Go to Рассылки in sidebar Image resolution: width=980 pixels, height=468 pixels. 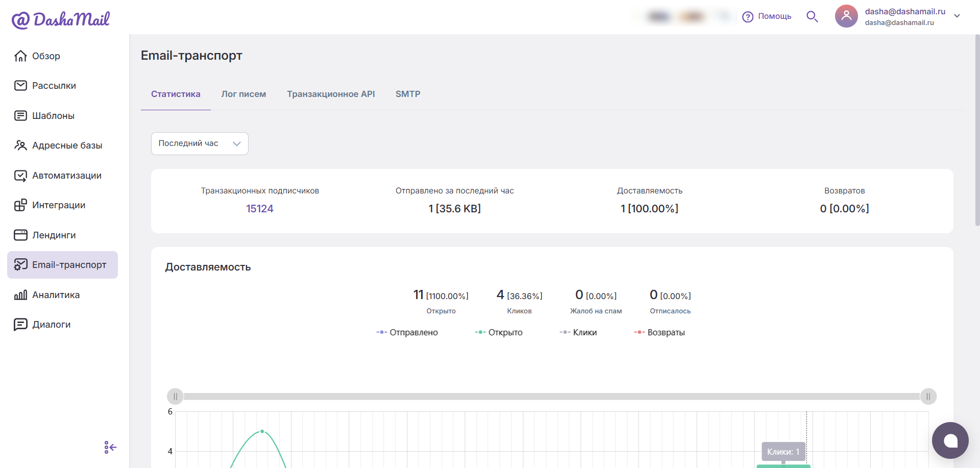coord(62,86)
